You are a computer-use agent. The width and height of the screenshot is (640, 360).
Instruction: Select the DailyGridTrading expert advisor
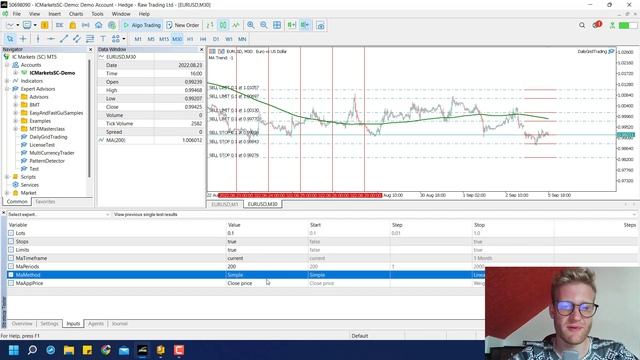point(48,137)
